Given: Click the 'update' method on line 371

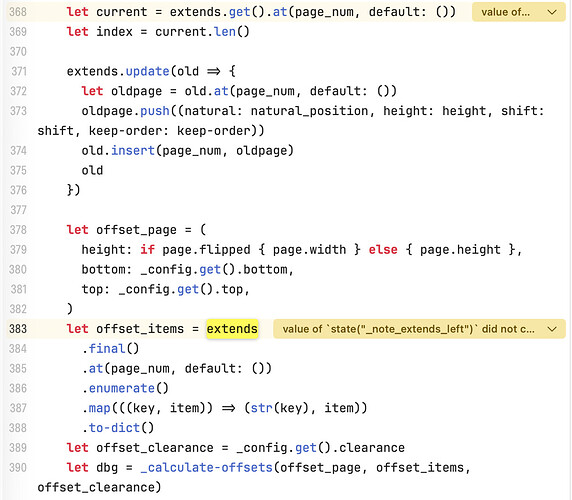Looking at the screenshot, I should [147, 71].
